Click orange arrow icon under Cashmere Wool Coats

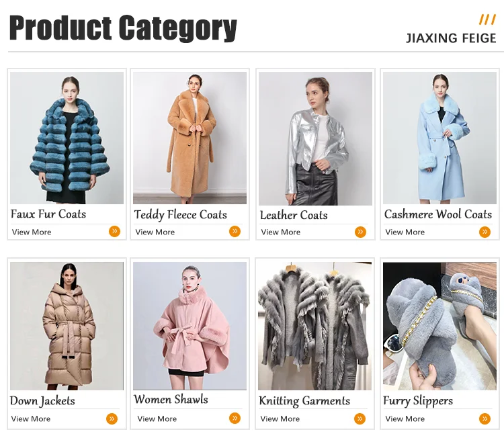[485, 232]
